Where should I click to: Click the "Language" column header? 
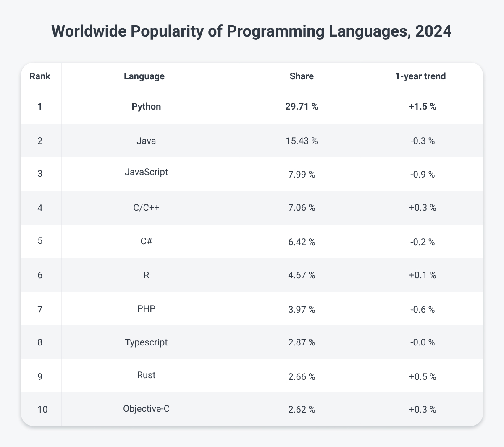click(x=144, y=76)
